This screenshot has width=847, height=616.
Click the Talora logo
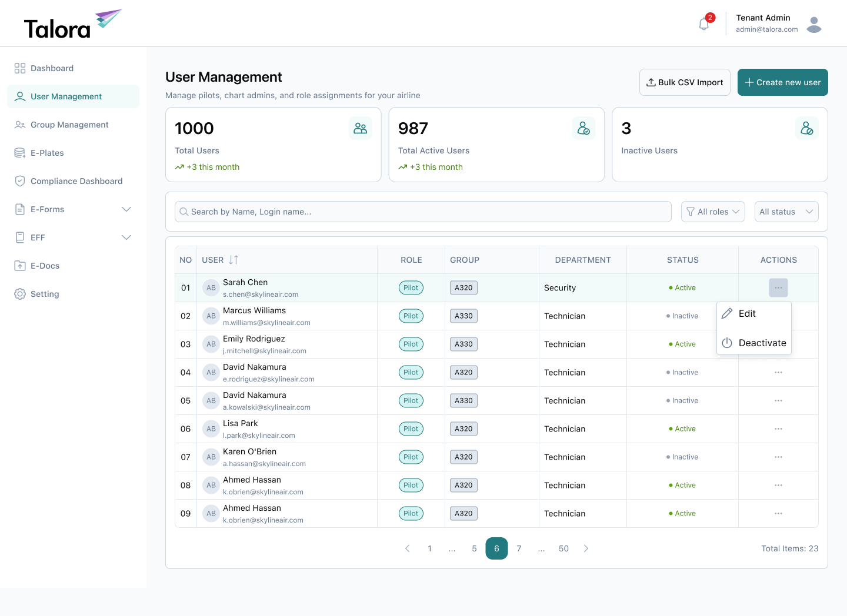tap(72, 24)
